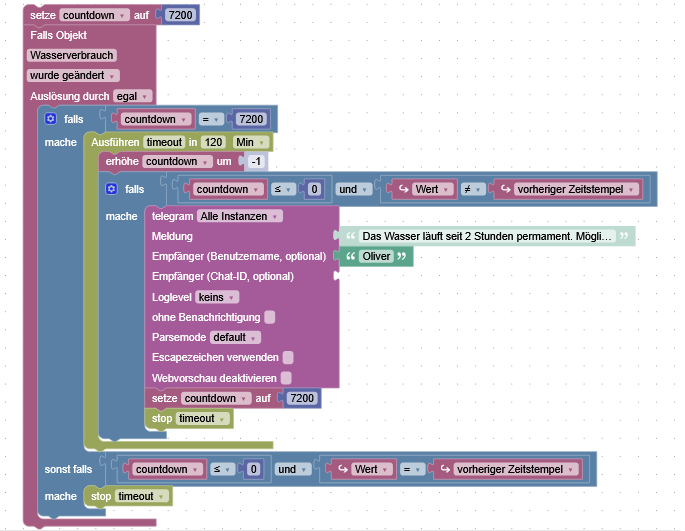This screenshot has height=531, width=685.
Task: Open the countdown dropdown in erhöhe block
Action: click(177, 162)
